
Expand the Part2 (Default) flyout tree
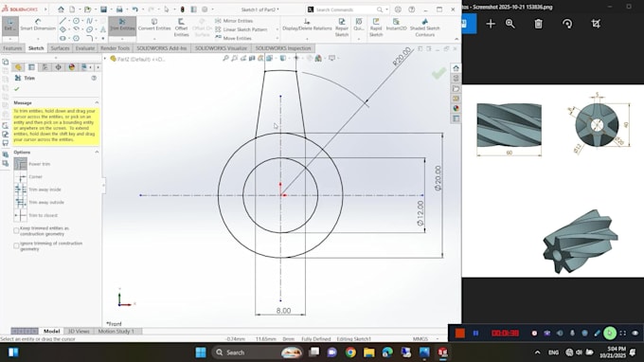click(x=105, y=59)
